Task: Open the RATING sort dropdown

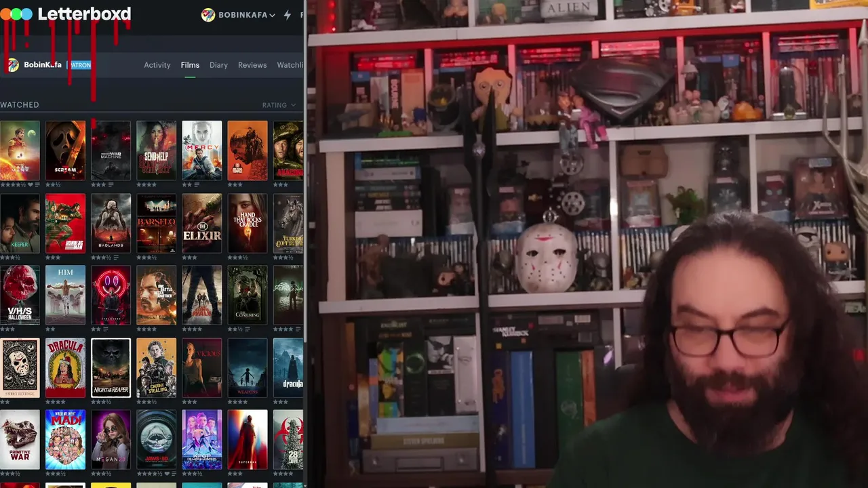Action: tap(279, 105)
